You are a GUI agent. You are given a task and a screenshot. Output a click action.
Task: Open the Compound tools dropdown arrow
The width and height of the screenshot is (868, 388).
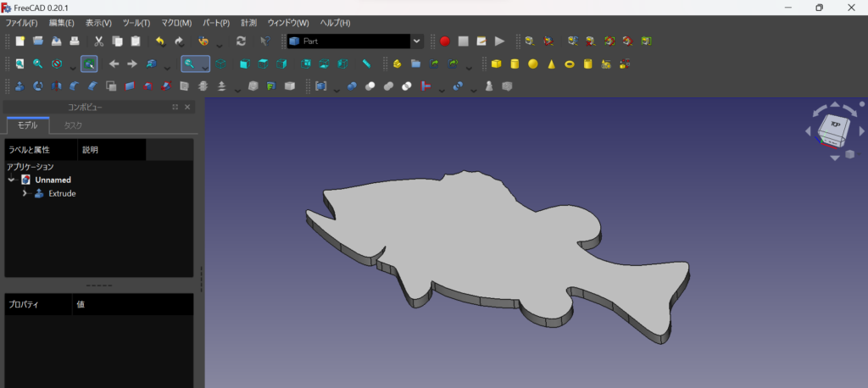[337, 90]
